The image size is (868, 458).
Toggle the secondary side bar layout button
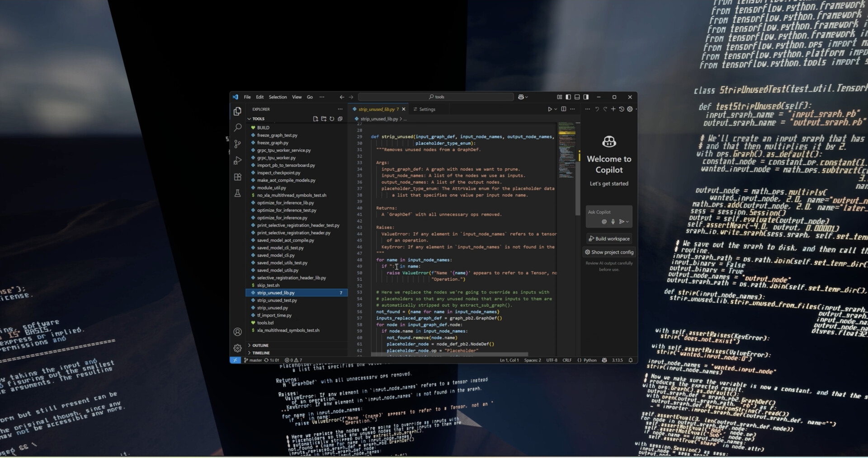coord(586,97)
